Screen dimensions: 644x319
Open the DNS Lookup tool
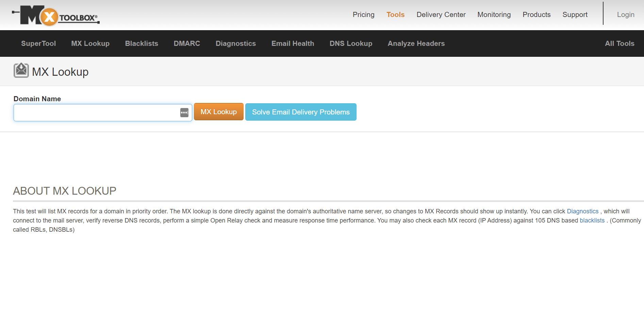coord(351,43)
